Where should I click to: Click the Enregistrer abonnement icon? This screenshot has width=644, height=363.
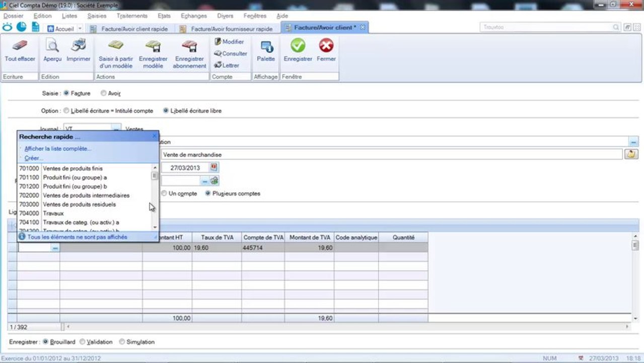pos(189,47)
